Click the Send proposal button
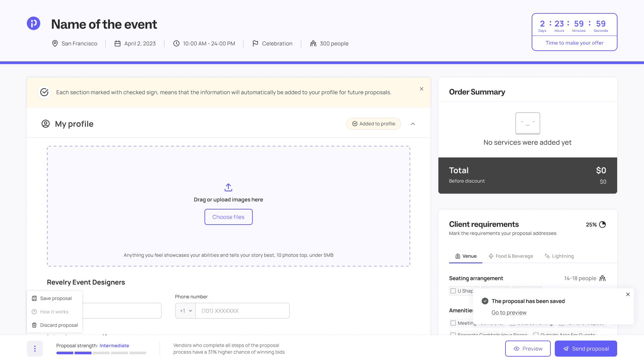 pos(586,349)
